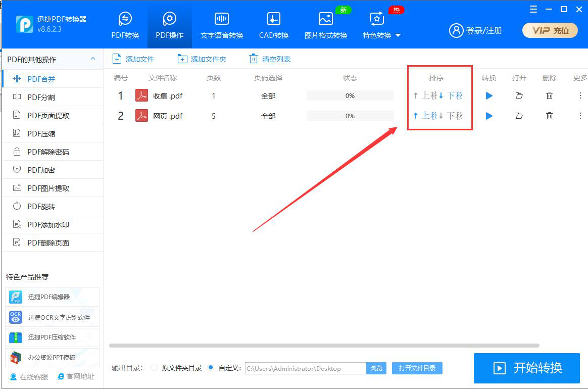
Task: Open more options for 网页.pdf
Action: tap(580, 116)
